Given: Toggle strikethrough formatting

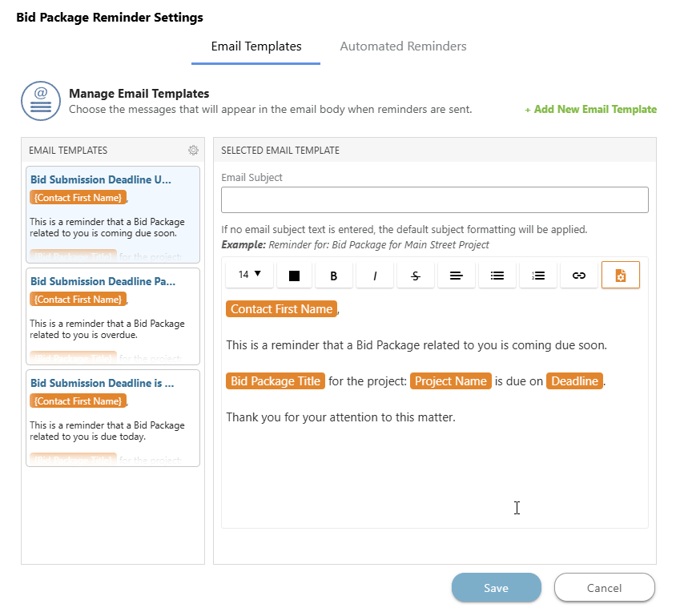Looking at the screenshot, I should coord(416,276).
